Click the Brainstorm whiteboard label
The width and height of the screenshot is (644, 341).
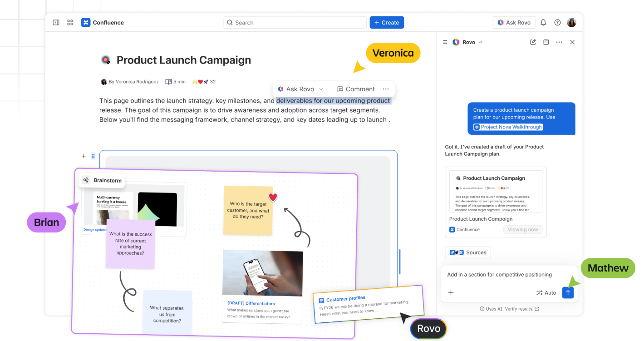[102, 180]
